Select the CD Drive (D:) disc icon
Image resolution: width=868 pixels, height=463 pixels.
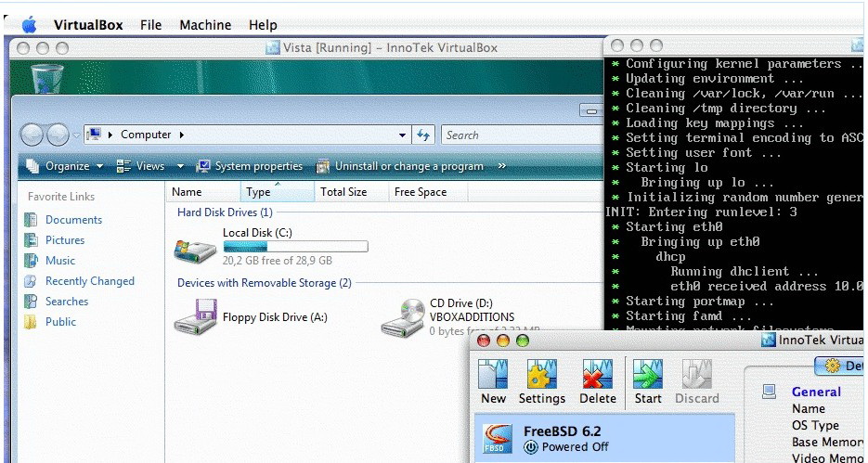403,318
